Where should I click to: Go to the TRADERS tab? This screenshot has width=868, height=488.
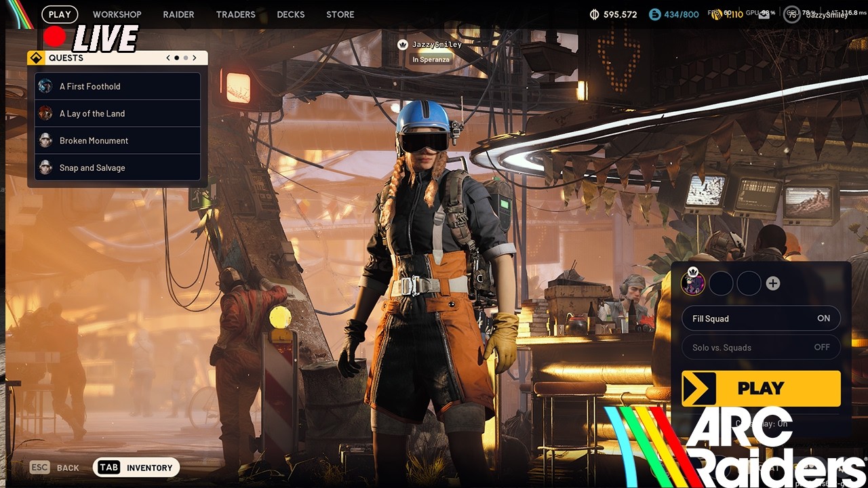point(236,14)
